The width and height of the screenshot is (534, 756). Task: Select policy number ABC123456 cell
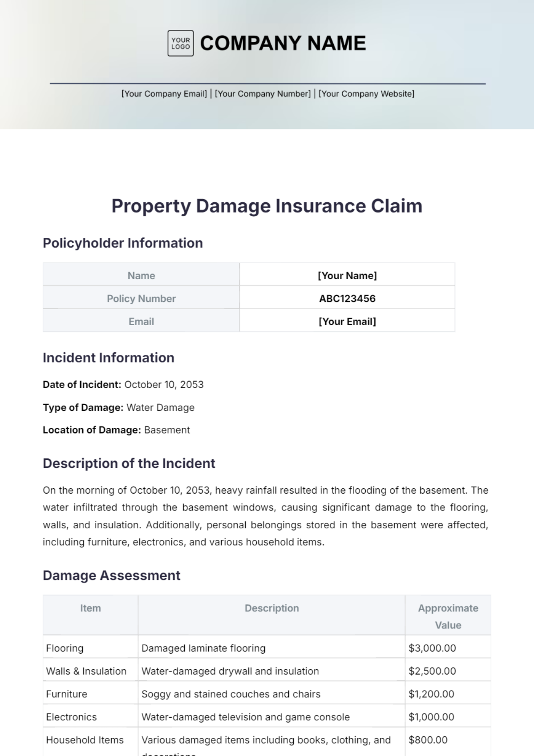click(x=347, y=298)
